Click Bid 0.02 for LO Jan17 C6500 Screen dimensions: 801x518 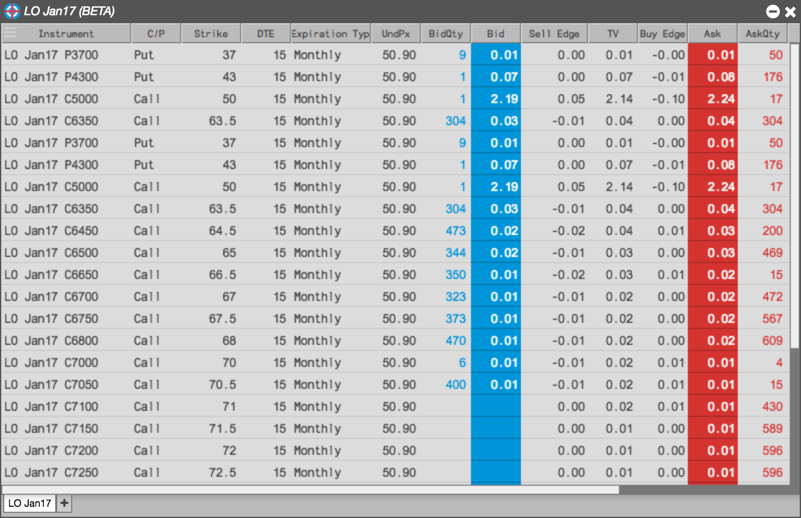(496, 253)
